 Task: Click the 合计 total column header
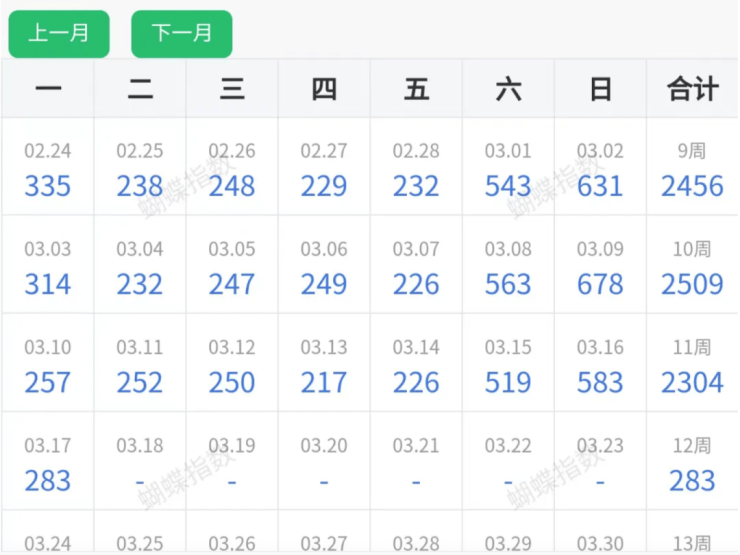[692, 89]
